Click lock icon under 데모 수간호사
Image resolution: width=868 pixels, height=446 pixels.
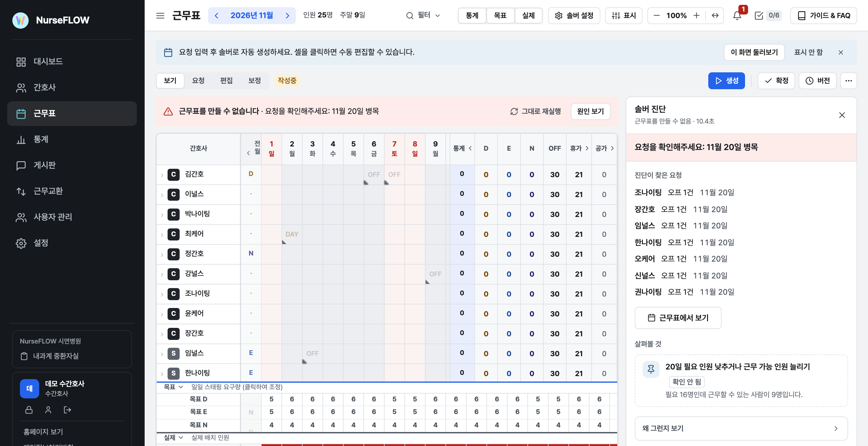(29, 410)
